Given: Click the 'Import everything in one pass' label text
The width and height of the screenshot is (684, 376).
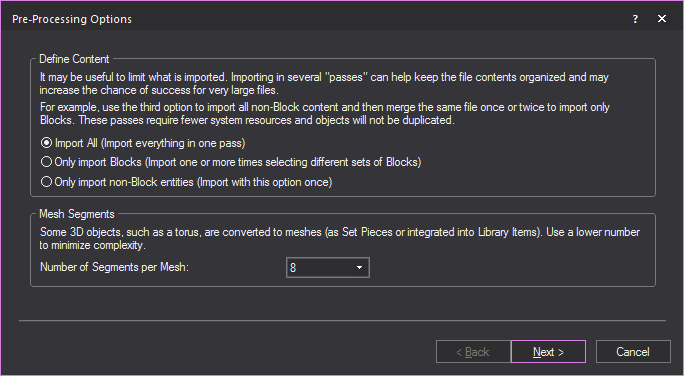Looking at the screenshot, I should tap(173, 143).
